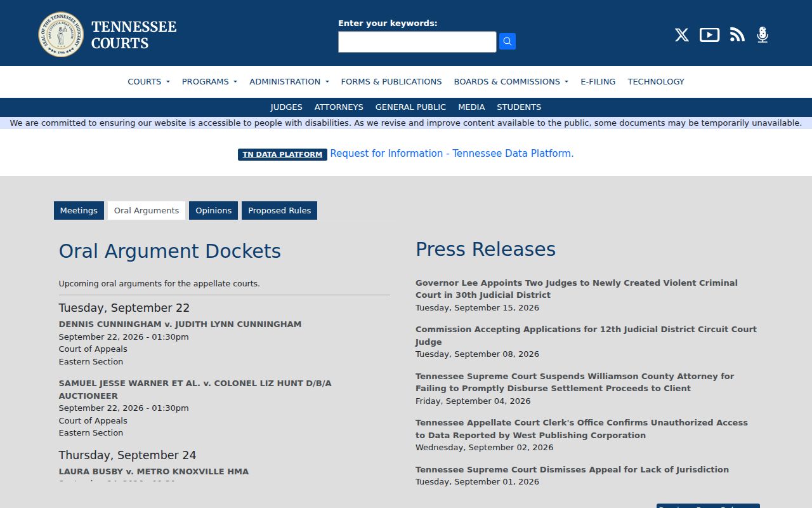Click the blue search magnifier button
Screen dimensions: 812x508
point(507,41)
